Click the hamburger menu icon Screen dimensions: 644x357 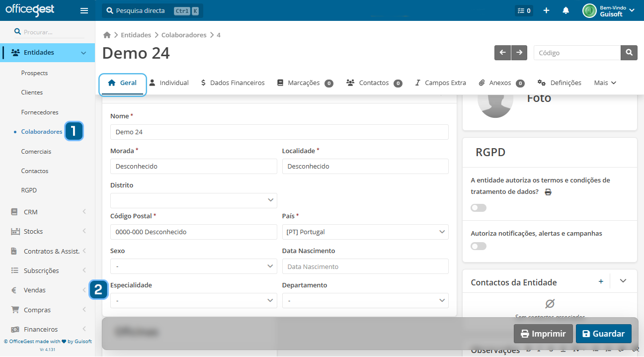coord(84,10)
